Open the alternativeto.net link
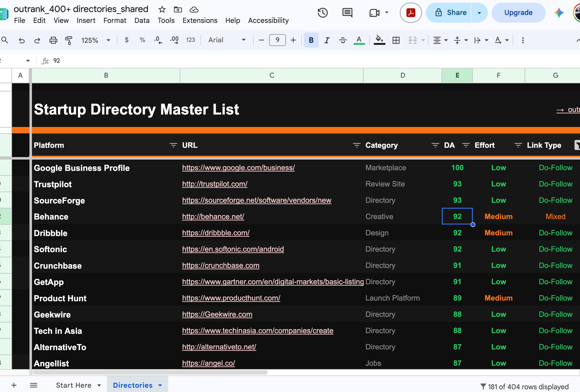 (219, 347)
